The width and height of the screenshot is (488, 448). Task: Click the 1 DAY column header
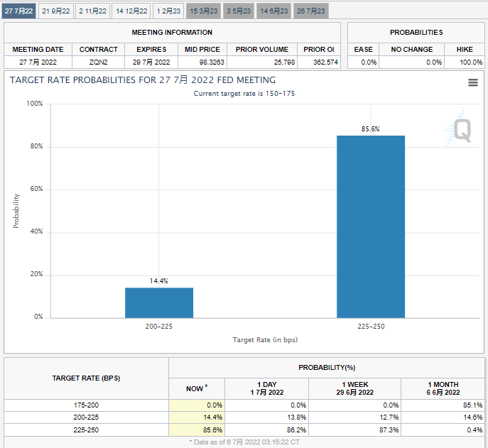pos(266,388)
